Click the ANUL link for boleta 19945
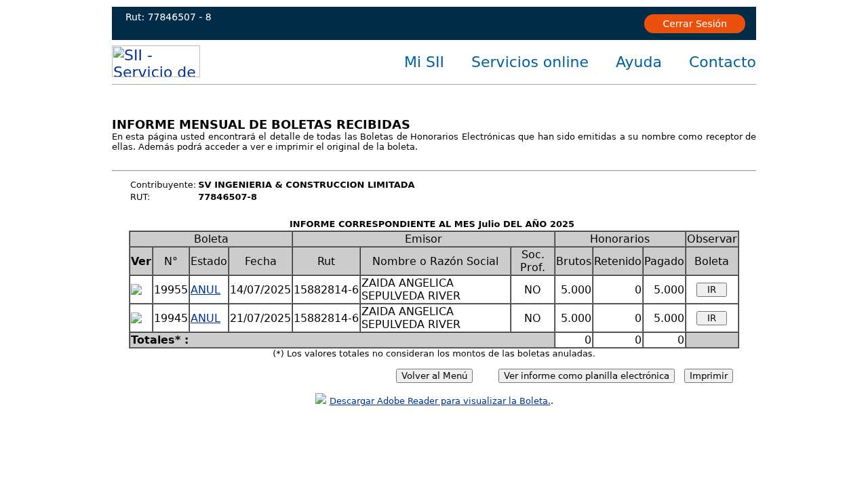 205,318
